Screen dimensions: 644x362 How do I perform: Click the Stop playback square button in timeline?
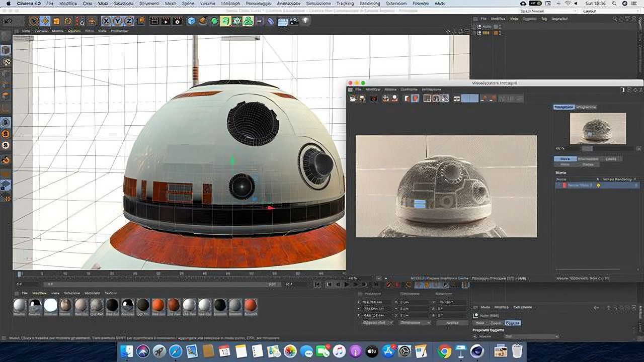click(x=329, y=285)
